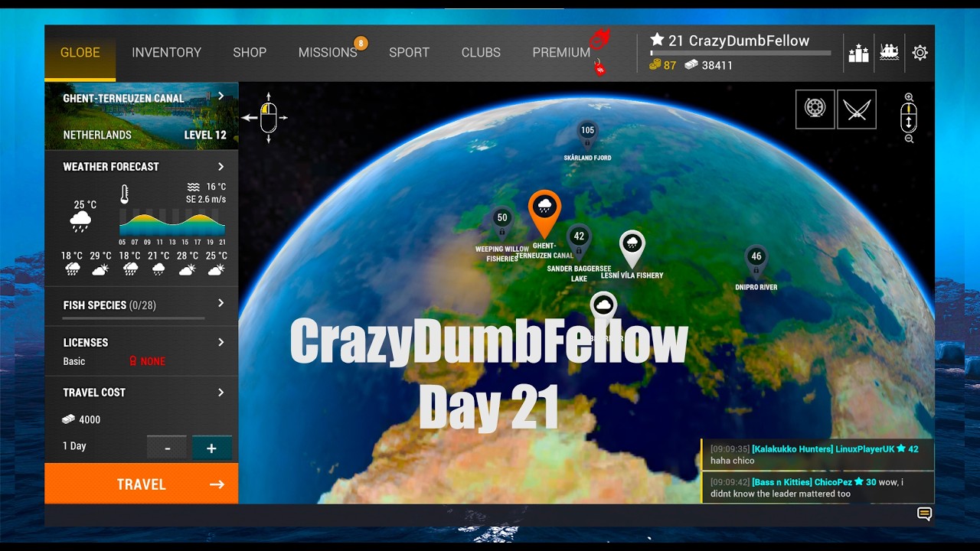Click the red license lock icon
Screen dimensions: 980x551
pos(132,361)
